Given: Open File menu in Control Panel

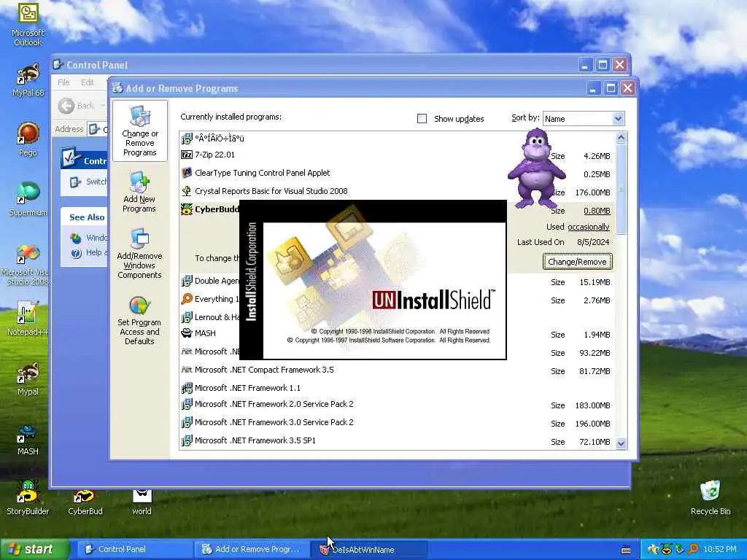Looking at the screenshot, I should click(64, 82).
